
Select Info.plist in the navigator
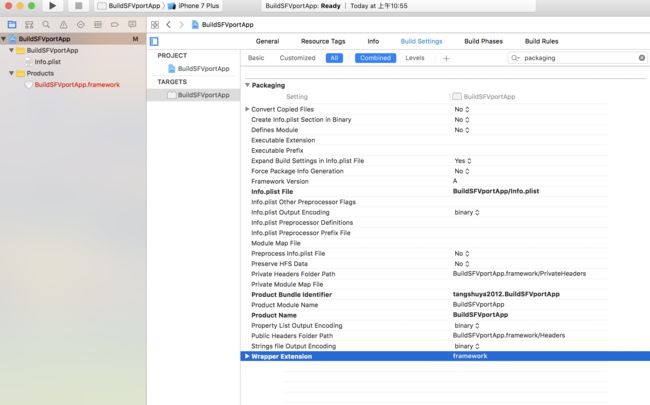47,61
